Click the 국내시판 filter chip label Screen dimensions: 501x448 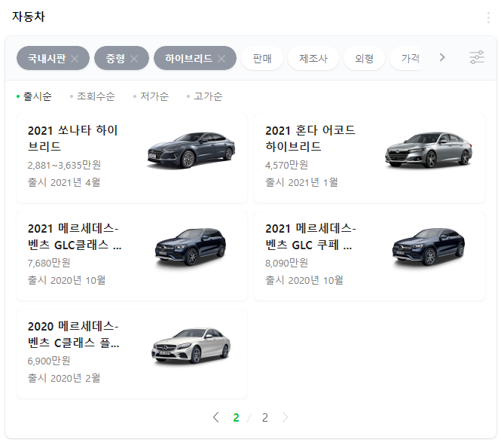pos(47,59)
